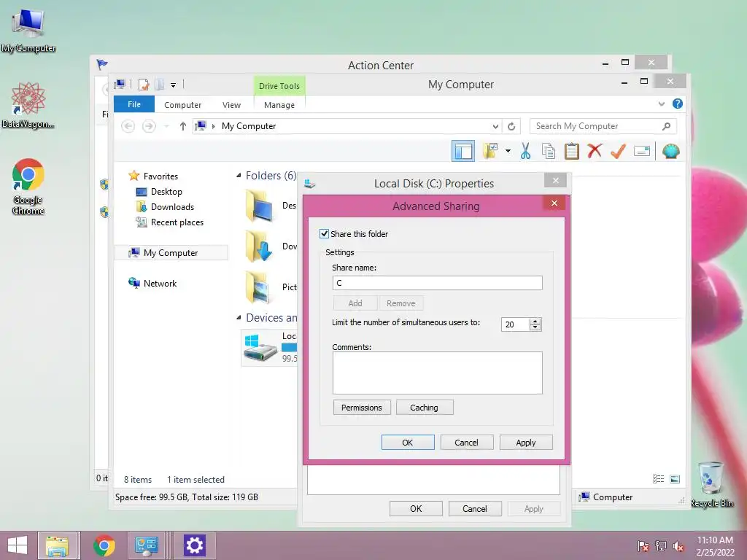Click the Share name input field
The height and width of the screenshot is (560, 747).
click(437, 283)
